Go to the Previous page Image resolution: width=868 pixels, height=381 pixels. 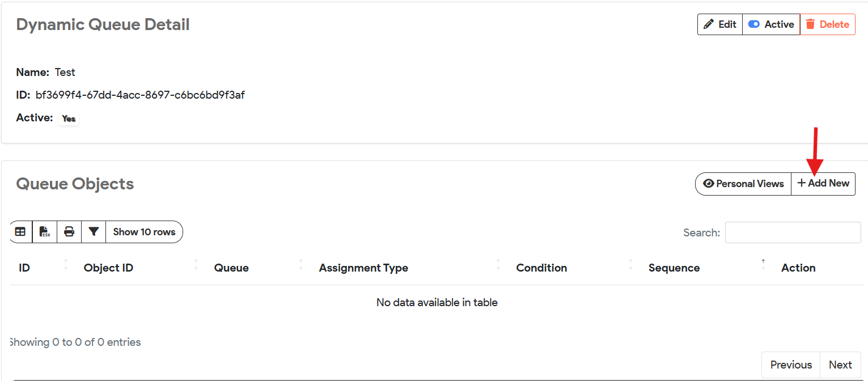791,365
